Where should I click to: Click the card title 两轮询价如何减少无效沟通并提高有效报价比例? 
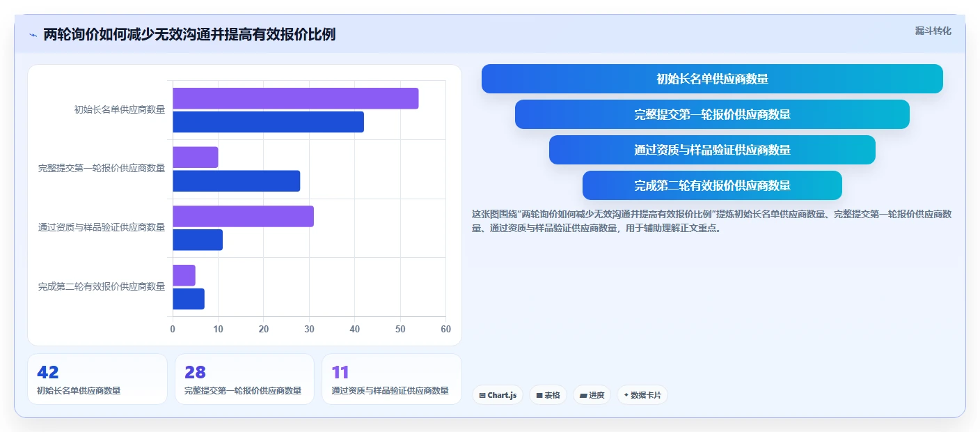click(189, 34)
